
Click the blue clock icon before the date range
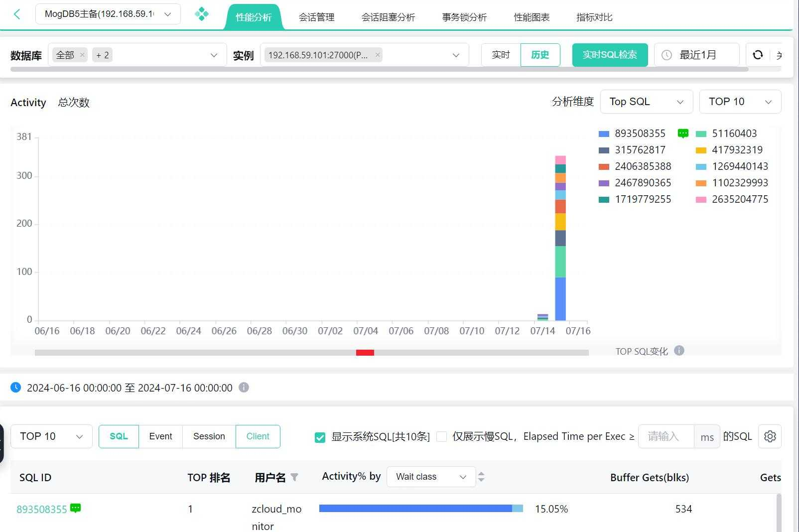(x=16, y=387)
